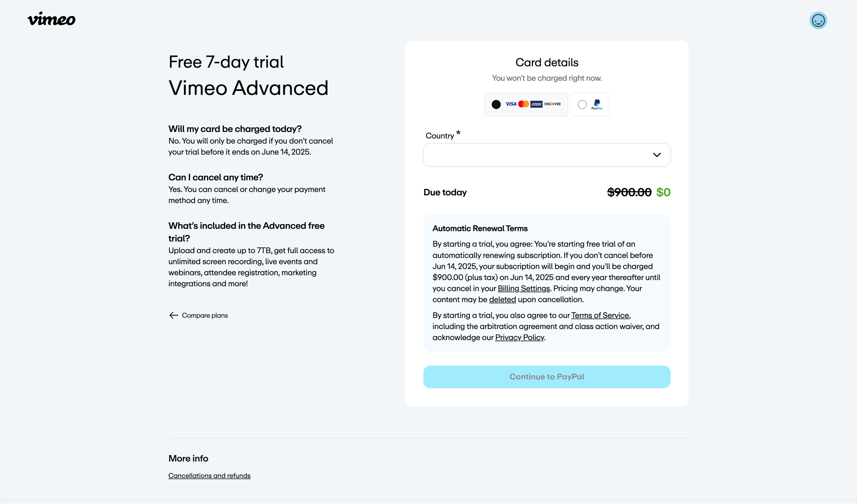Open Cancellations and refunds link
857x504 pixels.
tap(209, 475)
